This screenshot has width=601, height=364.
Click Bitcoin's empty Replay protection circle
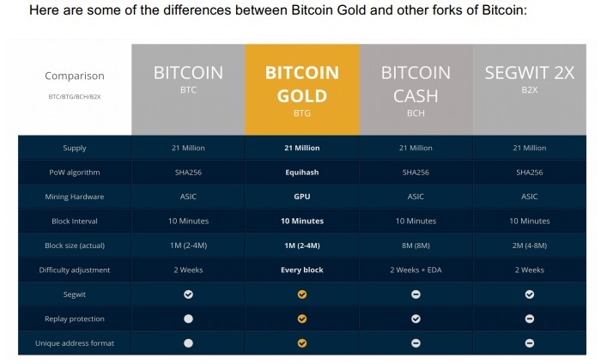[188, 318]
